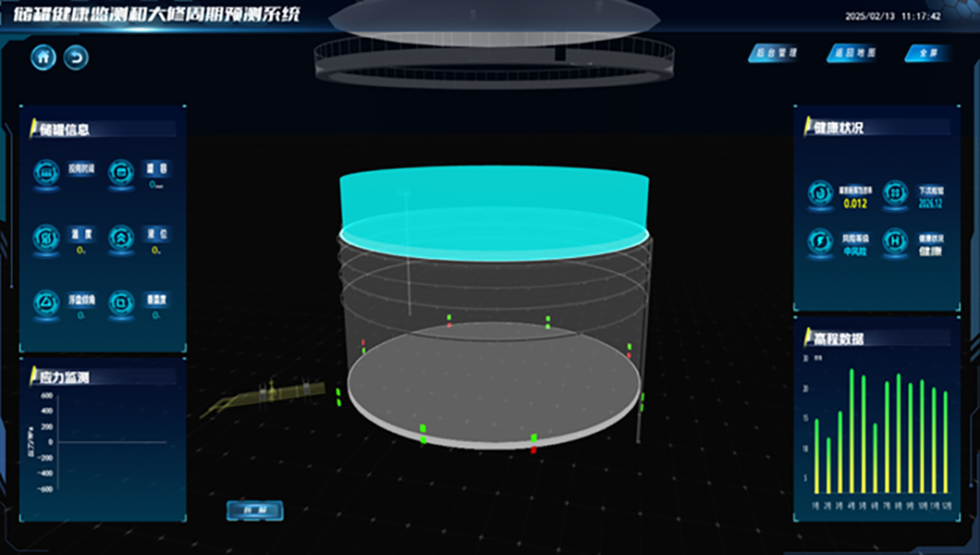Screen dimensions: 980x555
Task: Click the corrosion rate icon showing 0.012
Action: tap(819, 191)
